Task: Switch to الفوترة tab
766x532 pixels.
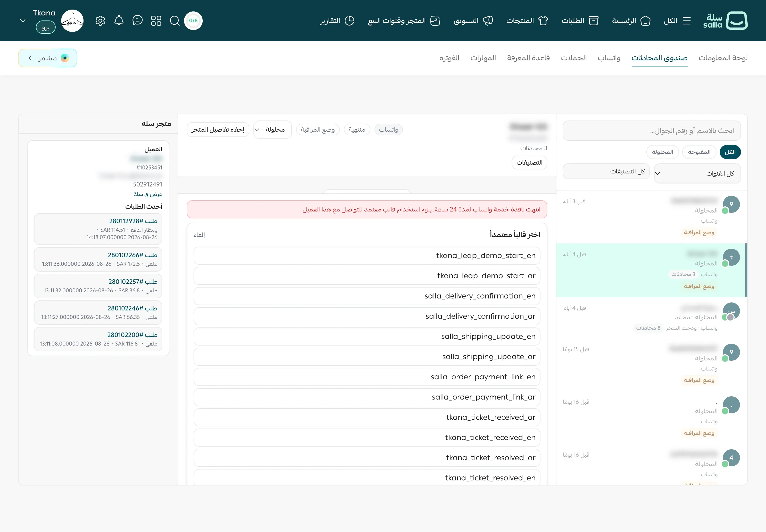Action: click(x=449, y=58)
